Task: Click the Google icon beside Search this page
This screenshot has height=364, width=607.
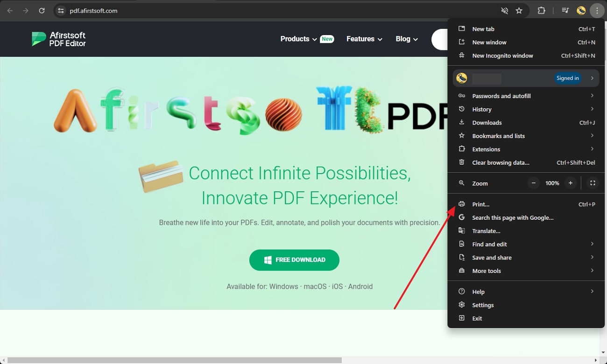Action: [462, 217]
